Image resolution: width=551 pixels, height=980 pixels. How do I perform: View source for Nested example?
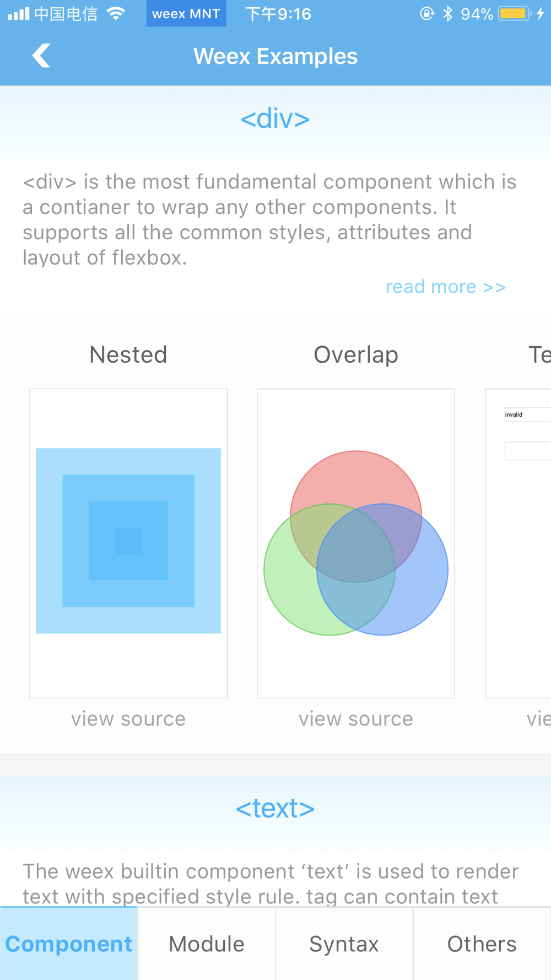click(128, 719)
